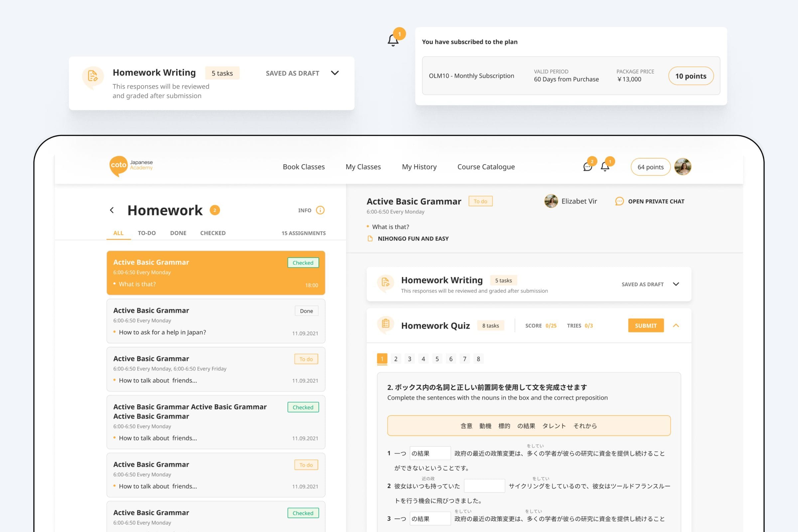This screenshot has height=532, width=798.
Task: Open the user profile avatar in header
Action: [x=683, y=167]
